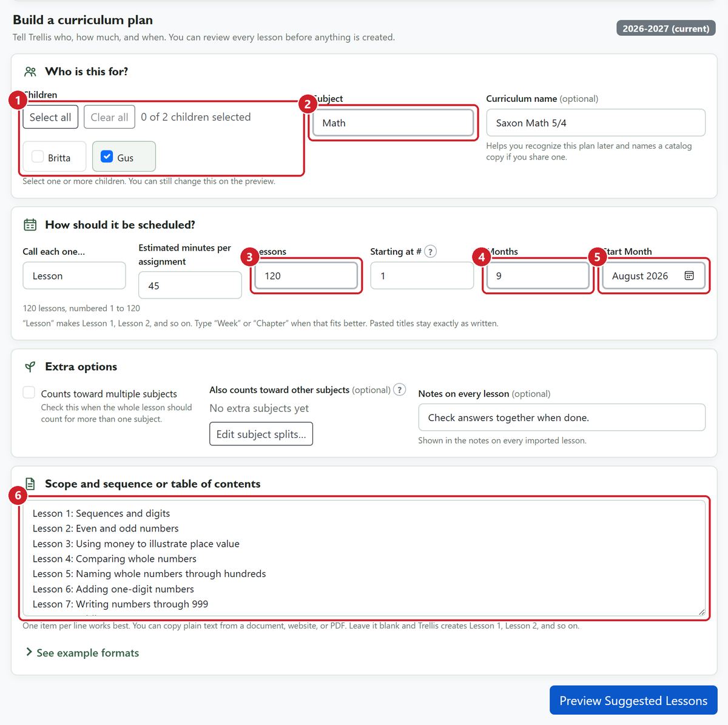The width and height of the screenshot is (728, 725).
Task: Enable Counts toward multiple subjects
Action: point(29,393)
